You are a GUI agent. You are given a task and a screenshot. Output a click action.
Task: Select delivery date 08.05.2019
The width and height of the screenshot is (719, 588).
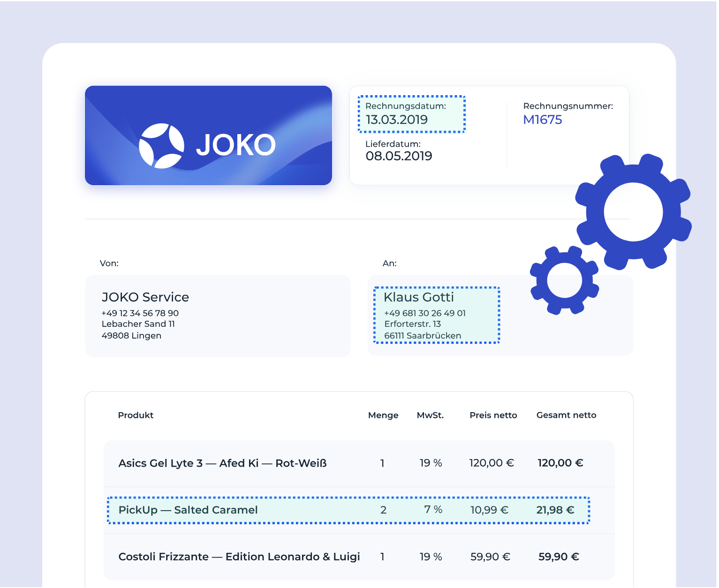click(x=399, y=156)
